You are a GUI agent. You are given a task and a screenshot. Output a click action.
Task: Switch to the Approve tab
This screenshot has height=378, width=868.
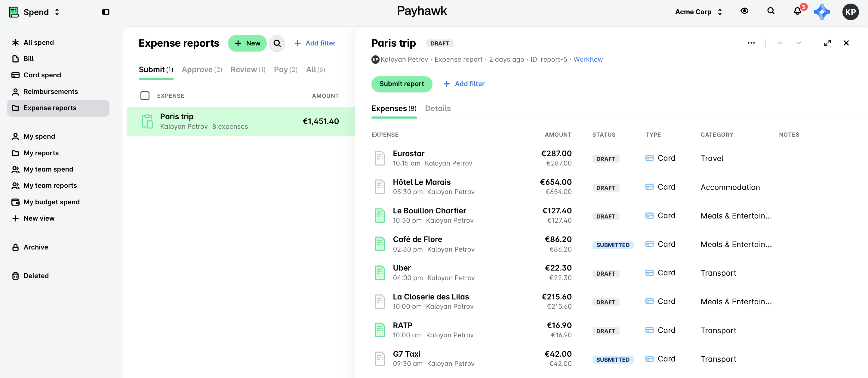(202, 70)
